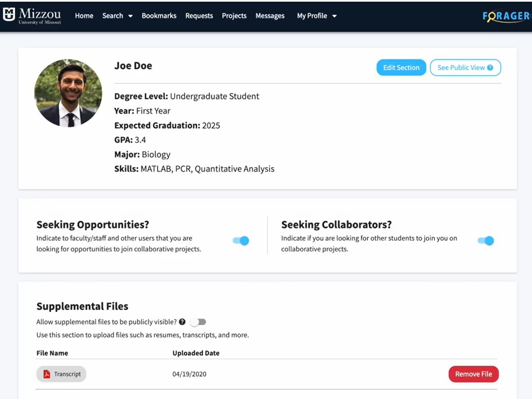Go to the Home menu item

point(84,16)
